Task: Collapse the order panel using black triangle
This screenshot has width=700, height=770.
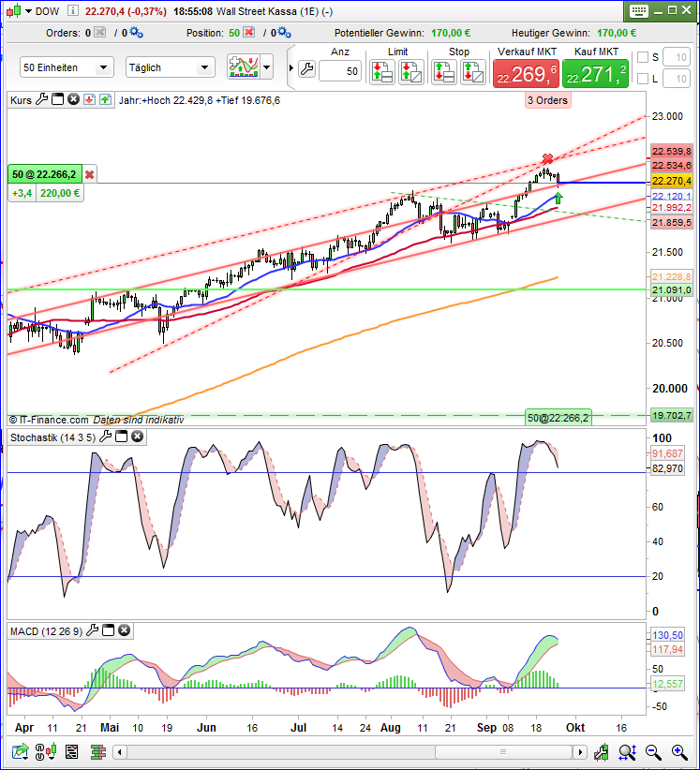Action: click(x=291, y=67)
